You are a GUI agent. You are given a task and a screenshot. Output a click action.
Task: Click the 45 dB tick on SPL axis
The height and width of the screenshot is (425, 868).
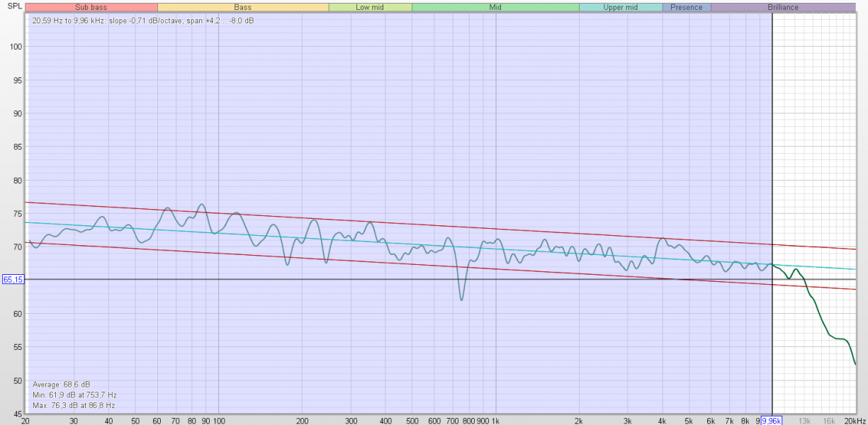click(x=18, y=414)
